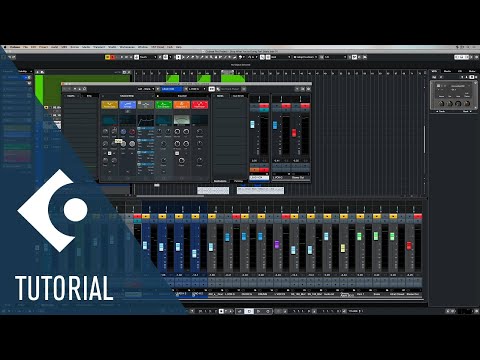Viewport: 480px width, 360px height.
Task: Open the Grid snap type dropdown
Action: click(280, 57)
